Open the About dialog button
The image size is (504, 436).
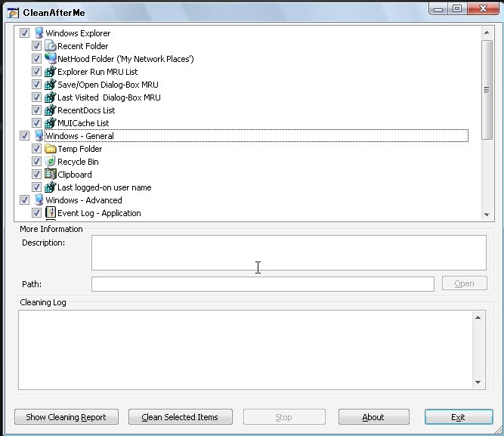click(373, 416)
